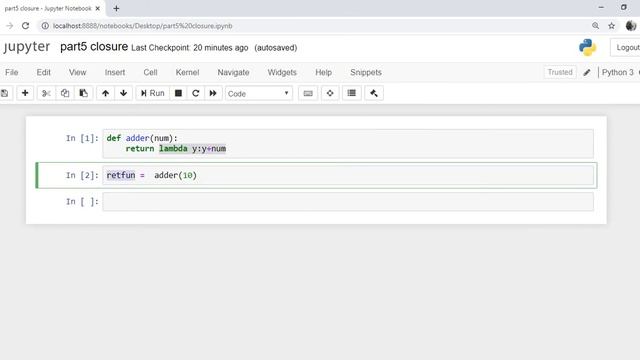Click into the empty code cell

point(348,202)
